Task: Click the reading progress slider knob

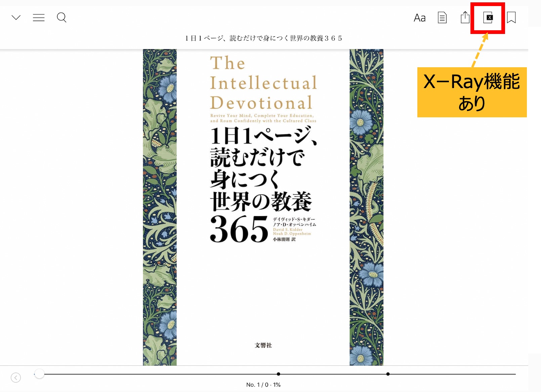Action: (39, 374)
